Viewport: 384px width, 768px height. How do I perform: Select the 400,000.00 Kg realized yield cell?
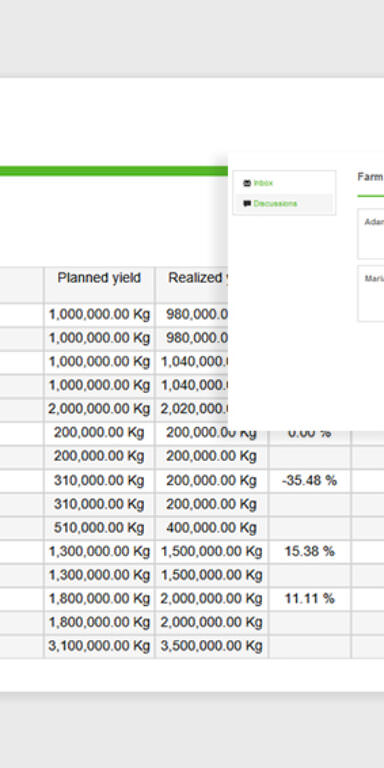(212, 528)
